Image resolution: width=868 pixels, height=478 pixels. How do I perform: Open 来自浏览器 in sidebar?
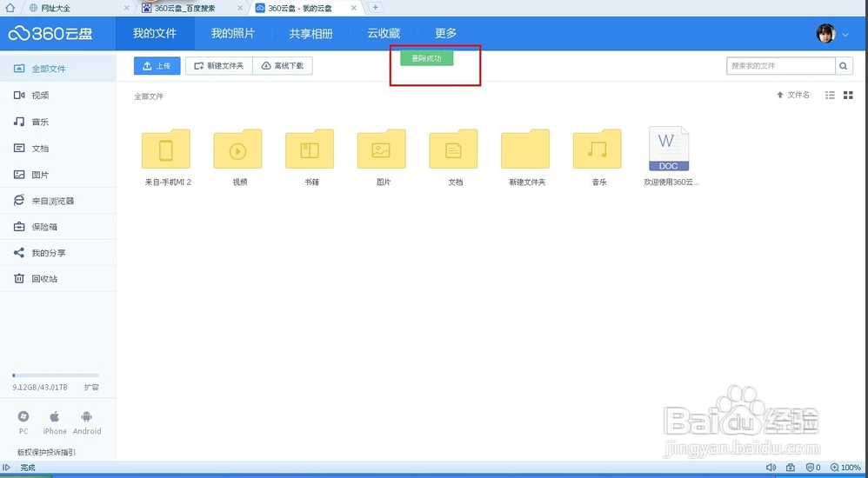57,201
